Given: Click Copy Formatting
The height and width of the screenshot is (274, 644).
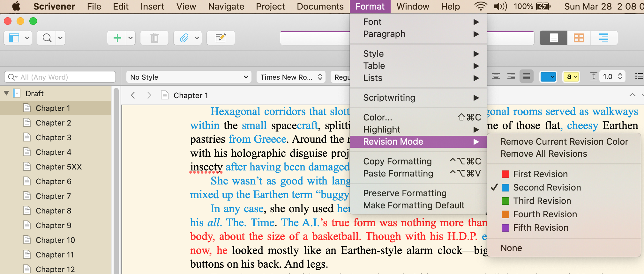Looking at the screenshot, I should click(x=418, y=161).
